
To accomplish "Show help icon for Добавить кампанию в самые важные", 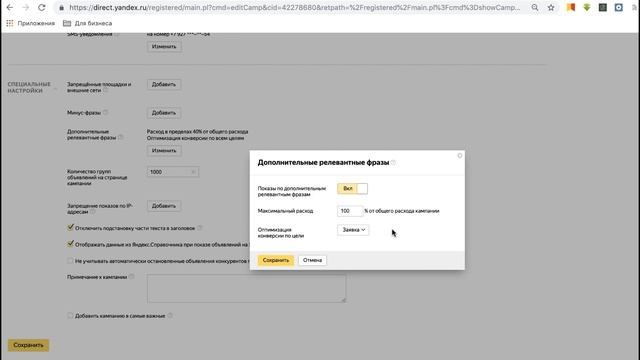I will (170, 316).
